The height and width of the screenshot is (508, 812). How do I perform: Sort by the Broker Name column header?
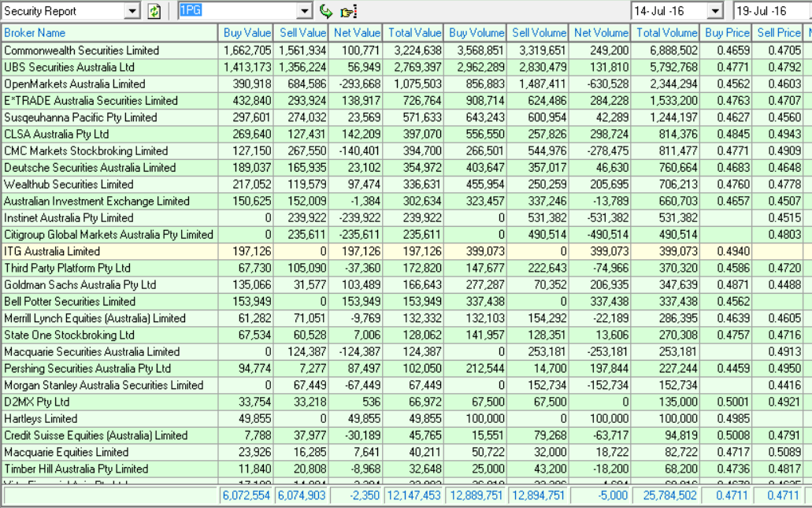(109, 32)
